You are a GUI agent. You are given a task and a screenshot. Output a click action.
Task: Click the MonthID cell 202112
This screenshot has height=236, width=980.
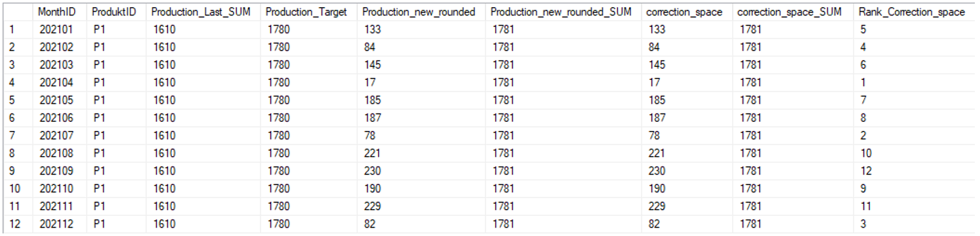click(59, 224)
